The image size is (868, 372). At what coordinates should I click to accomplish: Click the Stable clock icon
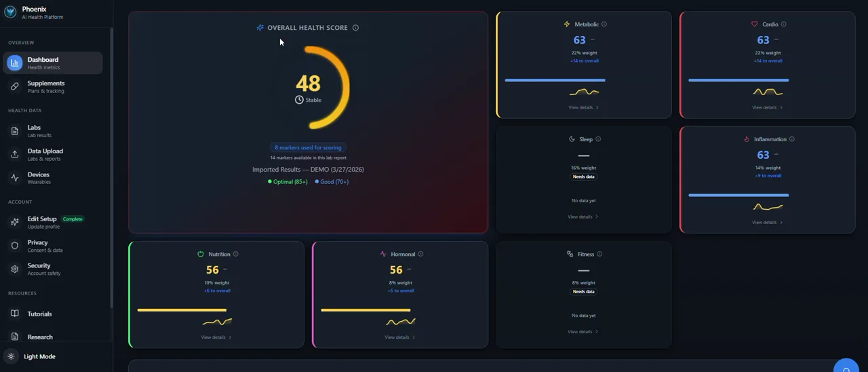(x=299, y=100)
